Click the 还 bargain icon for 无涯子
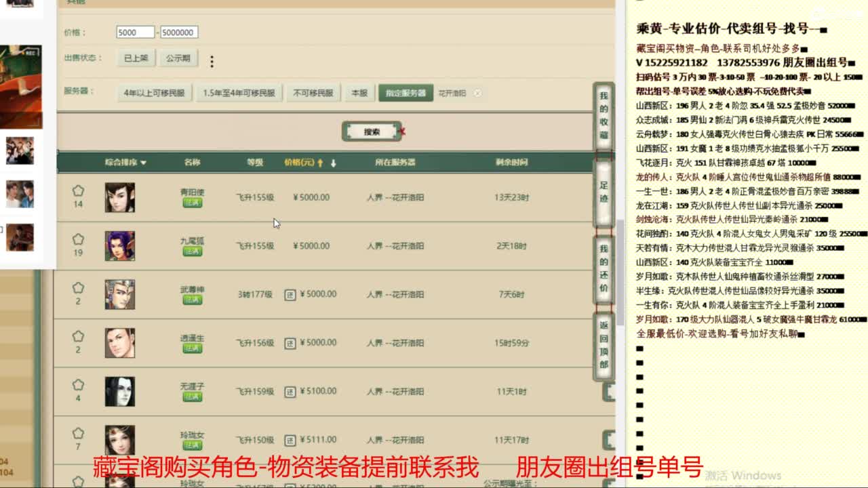Viewport: 868px width, 488px height. [x=290, y=392]
